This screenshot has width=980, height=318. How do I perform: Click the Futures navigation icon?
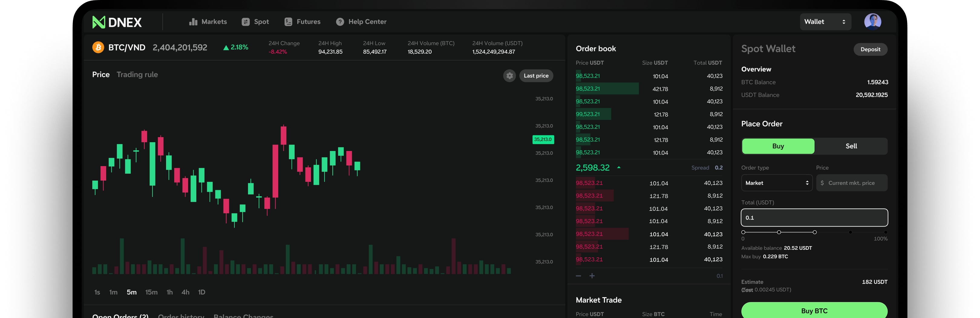point(288,22)
